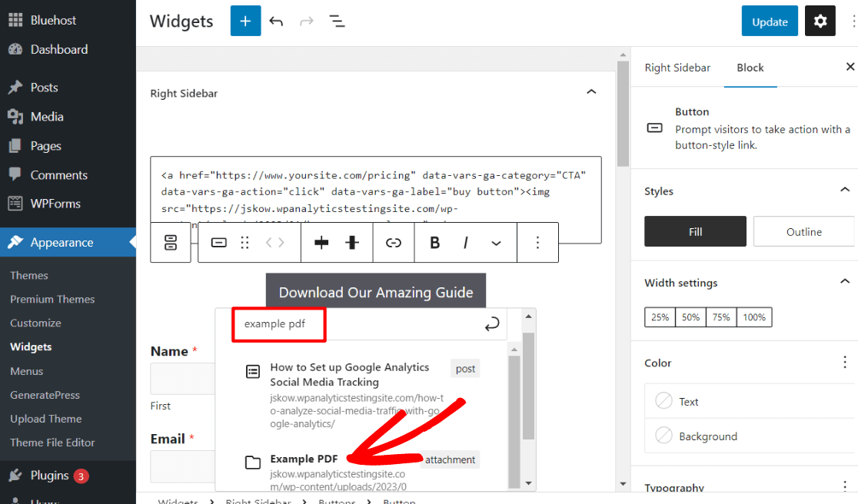The width and height of the screenshot is (858, 504).
Task: Toggle bold formatting in the block toolbar
Action: coord(434,242)
